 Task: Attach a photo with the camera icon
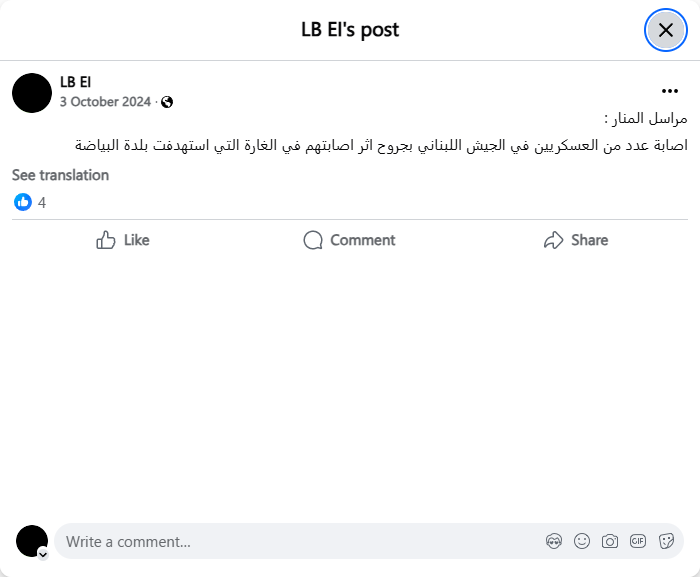610,541
